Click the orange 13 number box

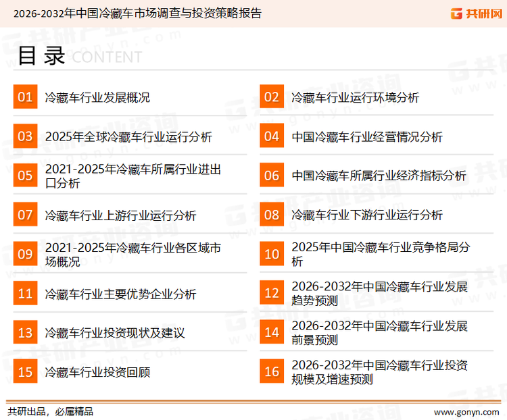25,332
